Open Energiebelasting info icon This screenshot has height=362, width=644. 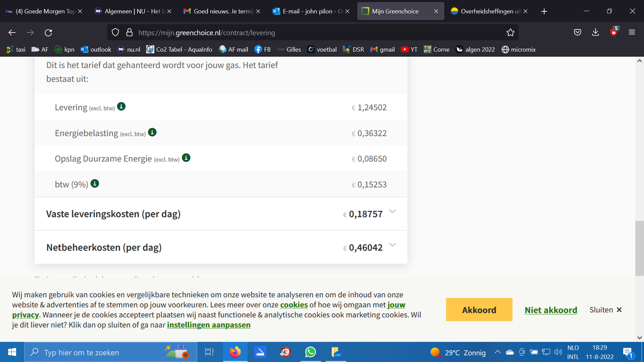point(152,132)
